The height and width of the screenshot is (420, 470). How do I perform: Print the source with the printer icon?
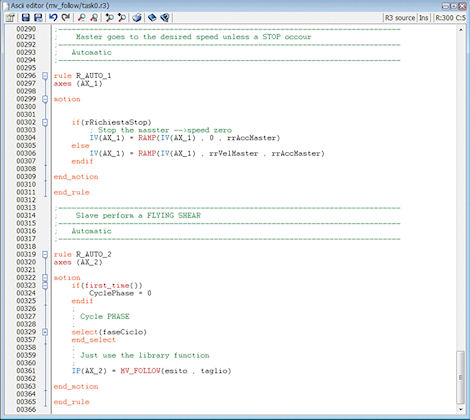click(137, 18)
